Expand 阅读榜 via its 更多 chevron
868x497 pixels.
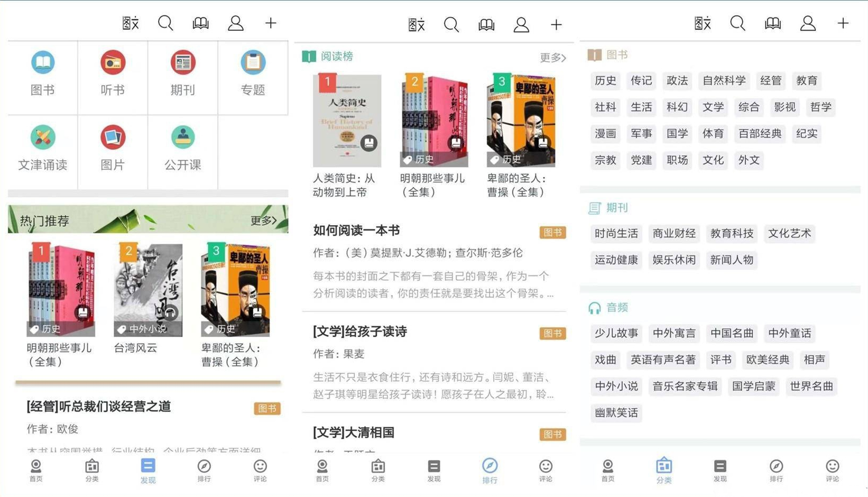click(x=551, y=58)
